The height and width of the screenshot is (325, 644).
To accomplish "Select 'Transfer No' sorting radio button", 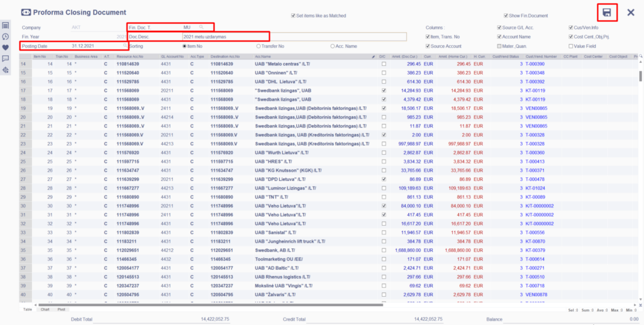I will (x=258, y=46).
